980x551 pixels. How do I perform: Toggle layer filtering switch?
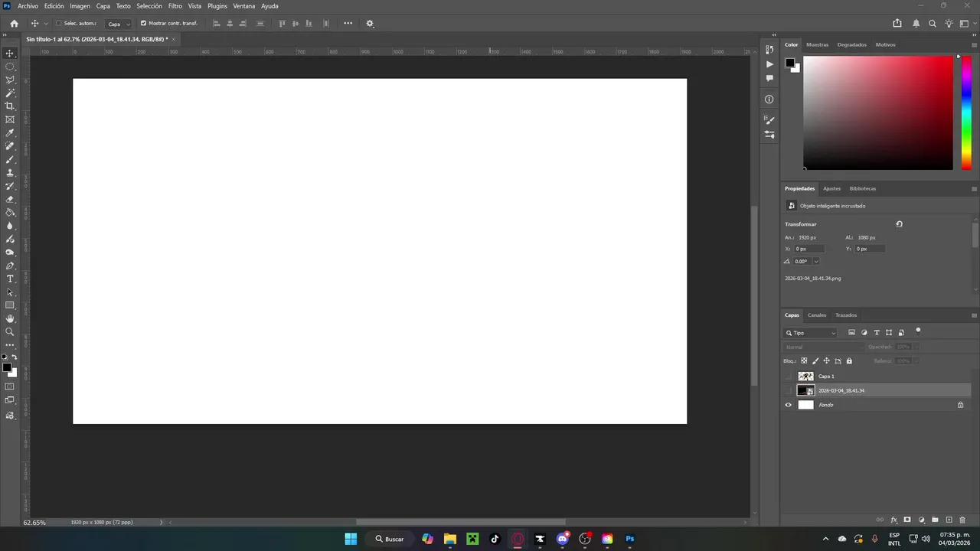[x=918, y=331]
